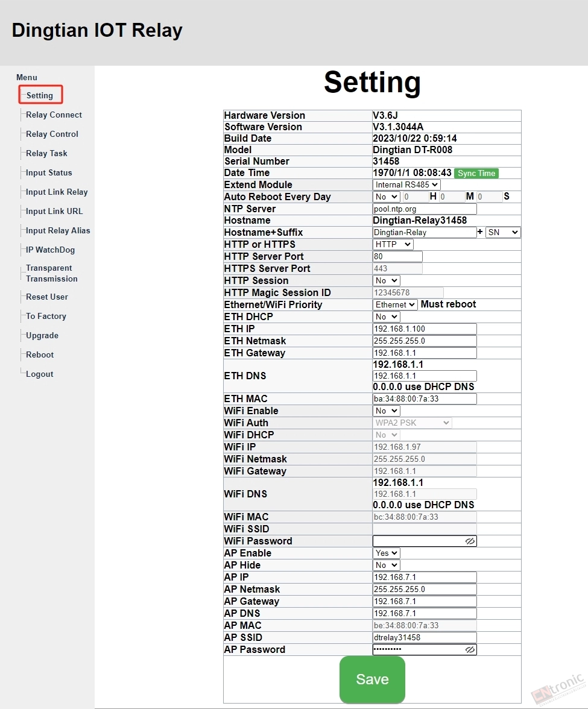Open Reset User menu item
588x709 pixels.
tap(47, 297)
